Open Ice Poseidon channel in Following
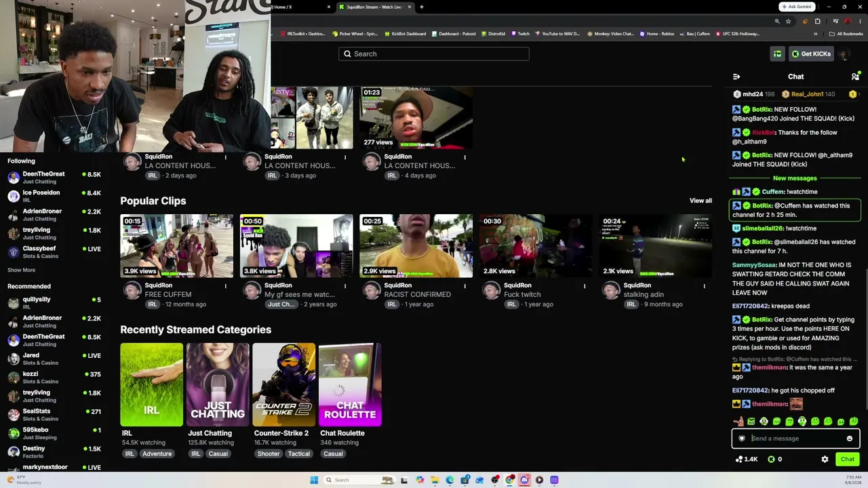The image size is (868, 488). click(54, 197)
